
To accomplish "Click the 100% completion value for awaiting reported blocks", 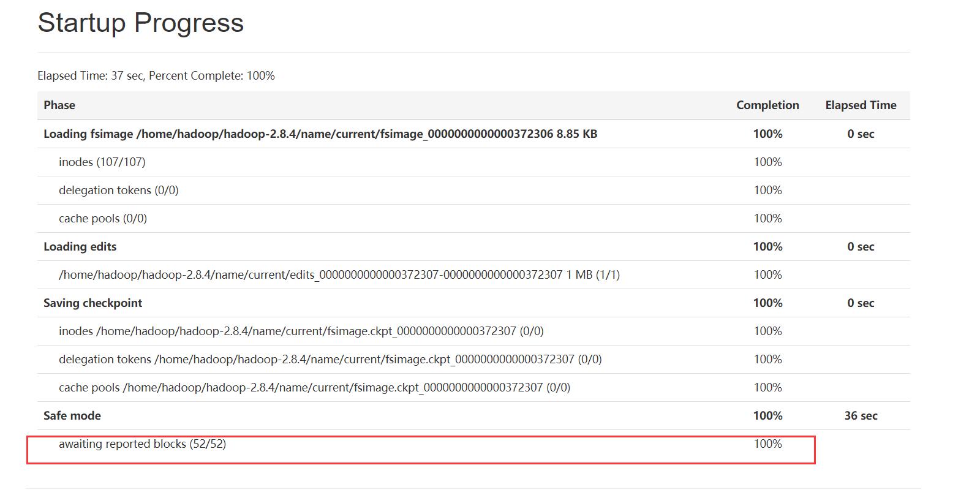I will tap(767, 444).
